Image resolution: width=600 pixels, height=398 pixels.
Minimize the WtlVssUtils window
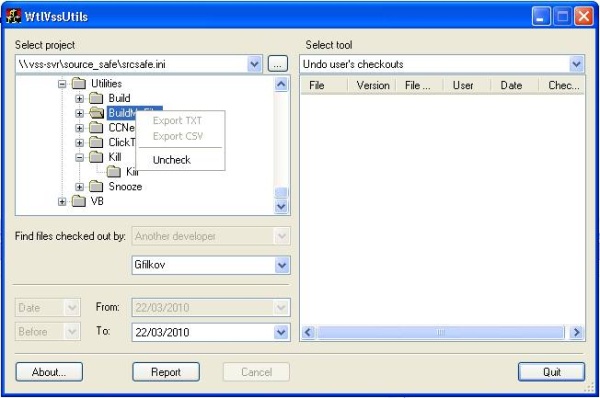coord(540,16)
